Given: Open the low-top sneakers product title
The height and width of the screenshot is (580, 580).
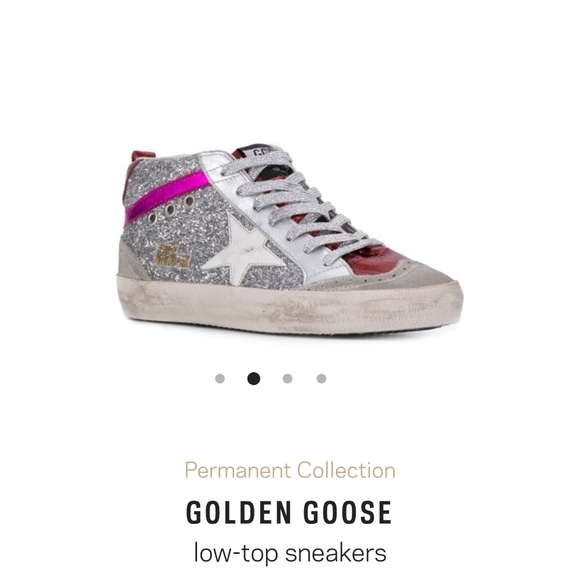Looking at the screenshot, I should coord(290,553).
